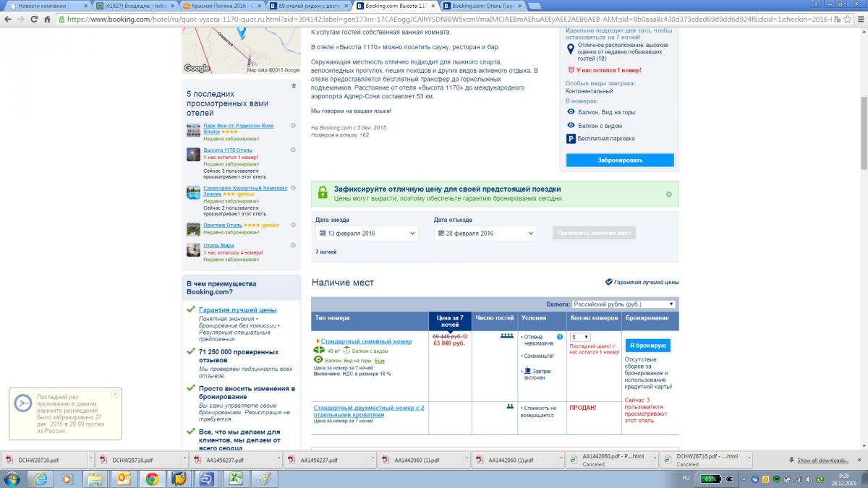This screenshot has height=488, width=868.
Task: Click the Show all downloads link
Action: [x=823, y=461]
